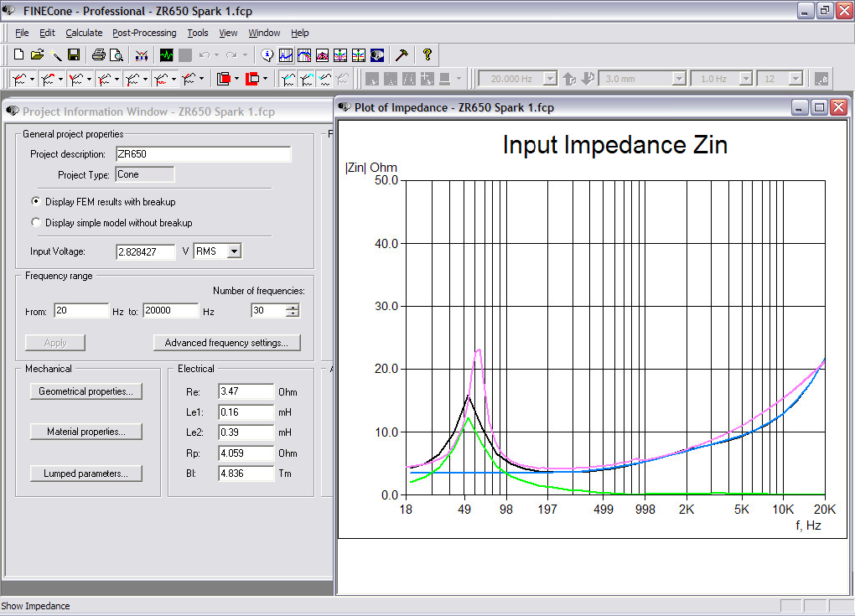Image resolution: width=855 pixels, height=616 pixels.
Task: Click the redo arrow icon
Action: pos(231,54)
